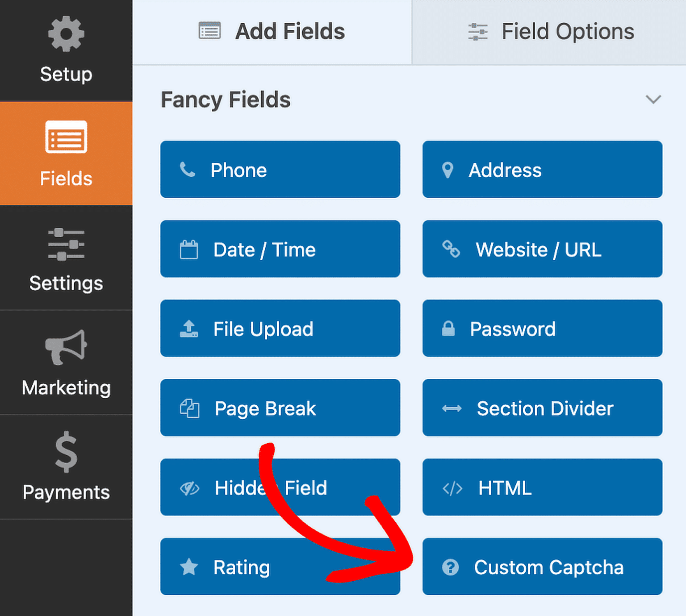This screenshot has width=686, height=616.
Task: Click the question mark icon on Custom Captcha
Action: tap(451, 567)
